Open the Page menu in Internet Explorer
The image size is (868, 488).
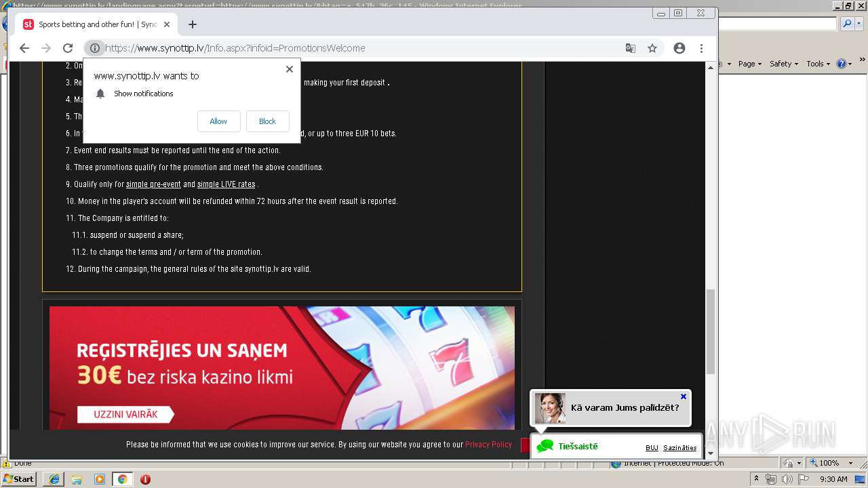pyautogui.click(x=750, y=64)
